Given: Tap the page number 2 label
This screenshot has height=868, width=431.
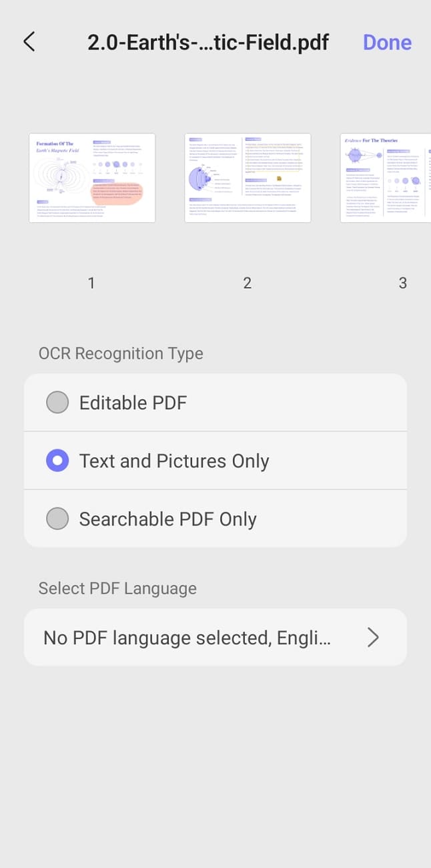Looking at the screenshot, I should (x=247, y=282).
